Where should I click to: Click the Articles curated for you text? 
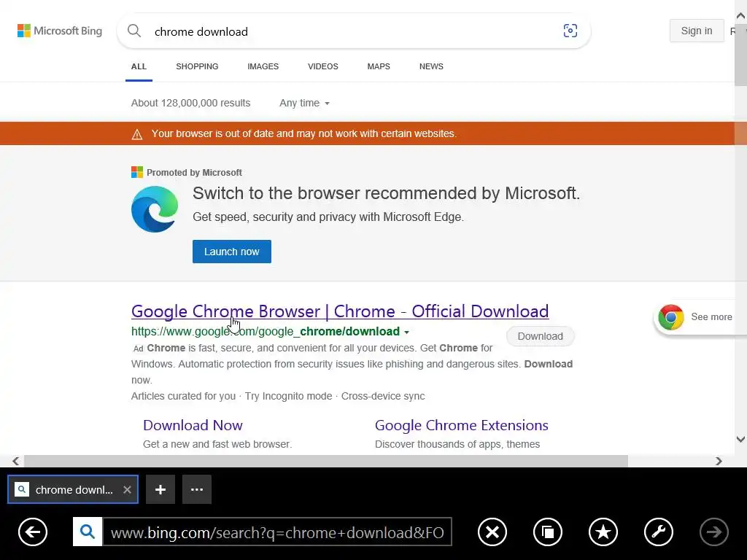(x=183, y=396)
